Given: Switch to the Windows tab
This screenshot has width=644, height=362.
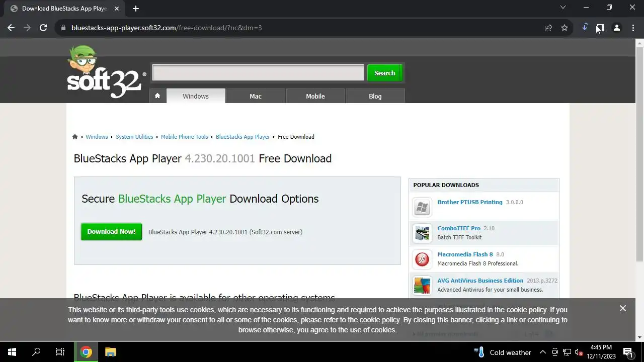Looking at the screenshot, I should [x=196, y=96].
